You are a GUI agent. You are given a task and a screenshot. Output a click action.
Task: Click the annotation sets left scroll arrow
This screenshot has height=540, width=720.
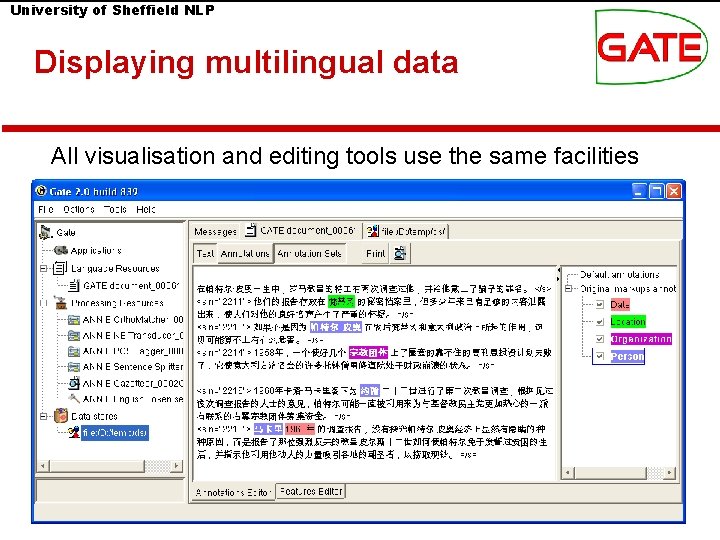coord(568,472)
